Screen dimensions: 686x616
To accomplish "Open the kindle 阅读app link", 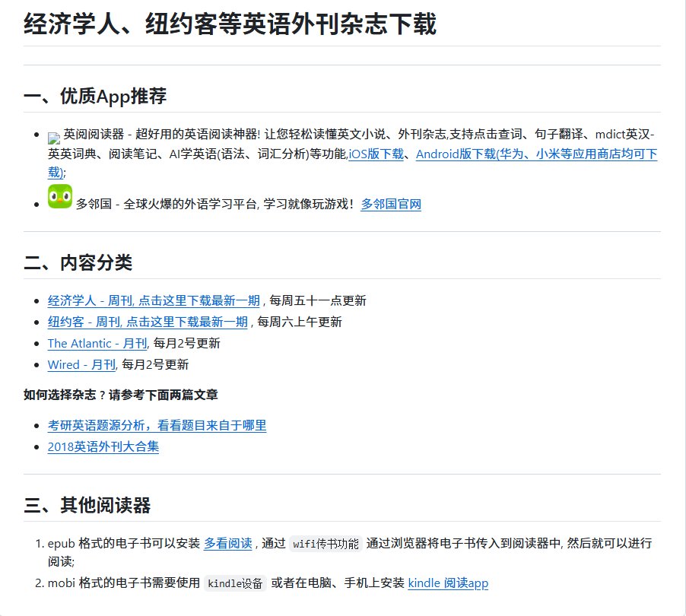I will (x=448, y=583).
